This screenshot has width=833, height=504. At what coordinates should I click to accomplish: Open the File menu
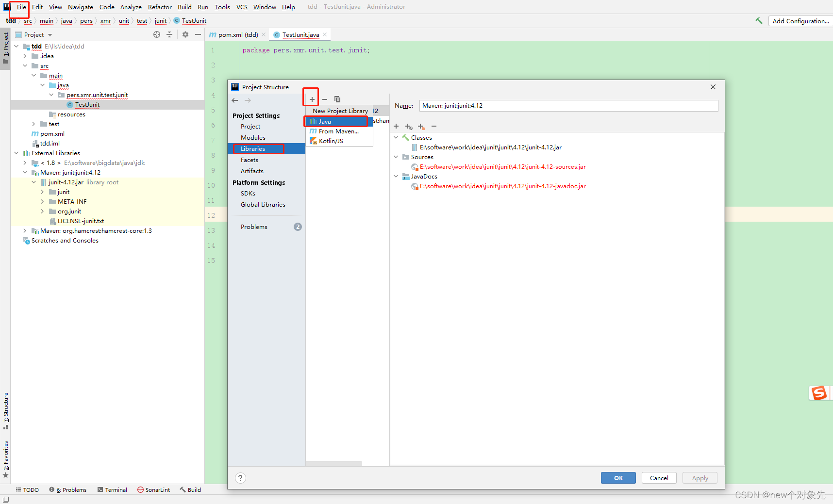point(21,7)
